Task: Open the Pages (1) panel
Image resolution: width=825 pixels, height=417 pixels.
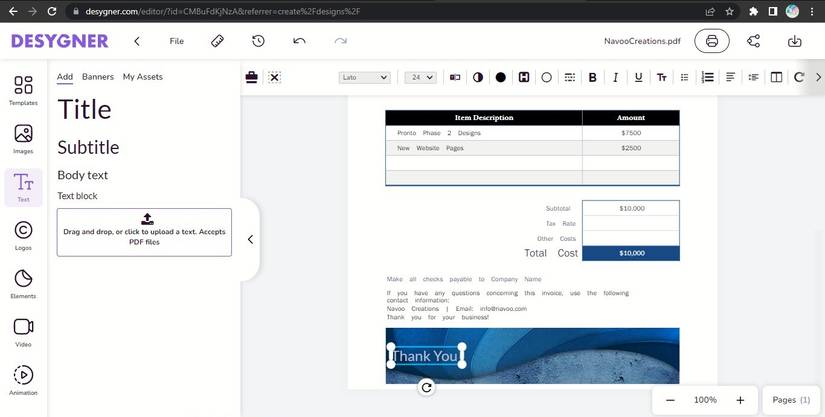Action: pyautogui.click(x=791, y=400)
